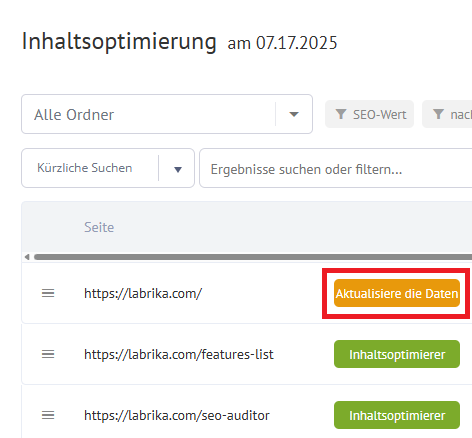Select the Alle Ordner folder combo box
472x438 pixels.
tap(167, 114)
